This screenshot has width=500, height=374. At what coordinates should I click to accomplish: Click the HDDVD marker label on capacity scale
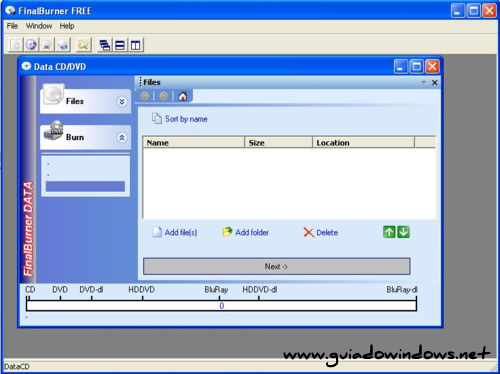pos(142,290)
